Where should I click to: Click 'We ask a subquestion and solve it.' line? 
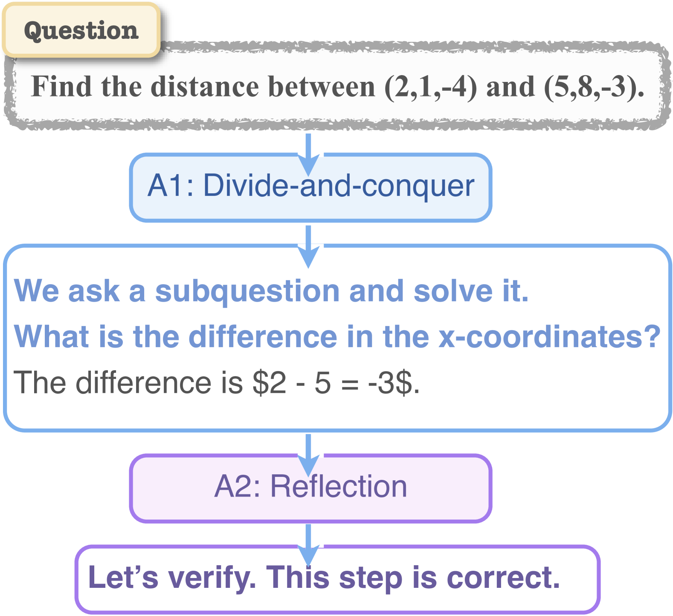(271, 291)
